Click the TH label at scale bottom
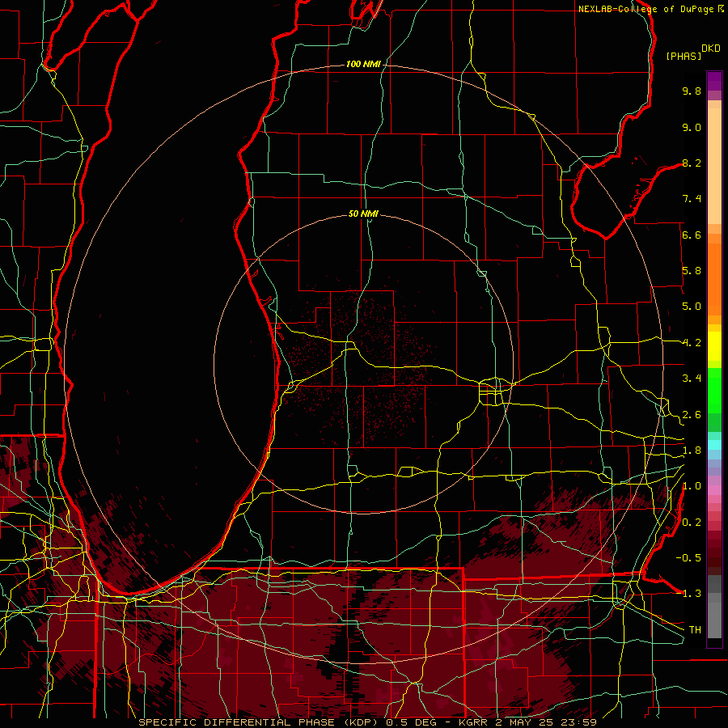 click(x=695, y=630)
